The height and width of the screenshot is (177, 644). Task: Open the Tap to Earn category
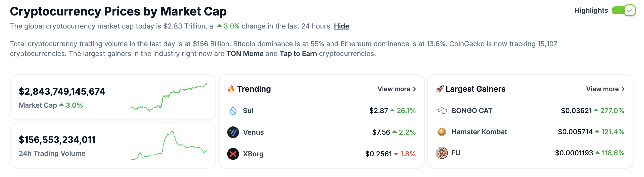pyautogui.click(x=298, y=54)
